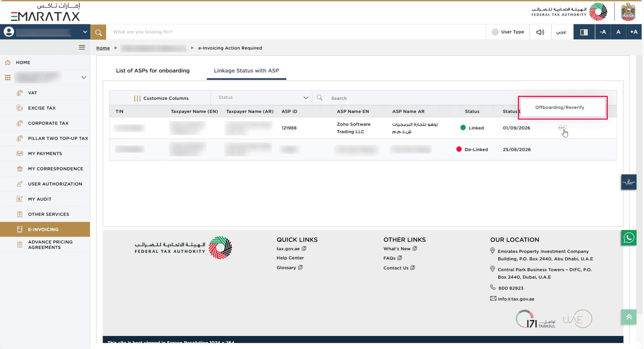Open Help Center link

click(x=290, y=258)
